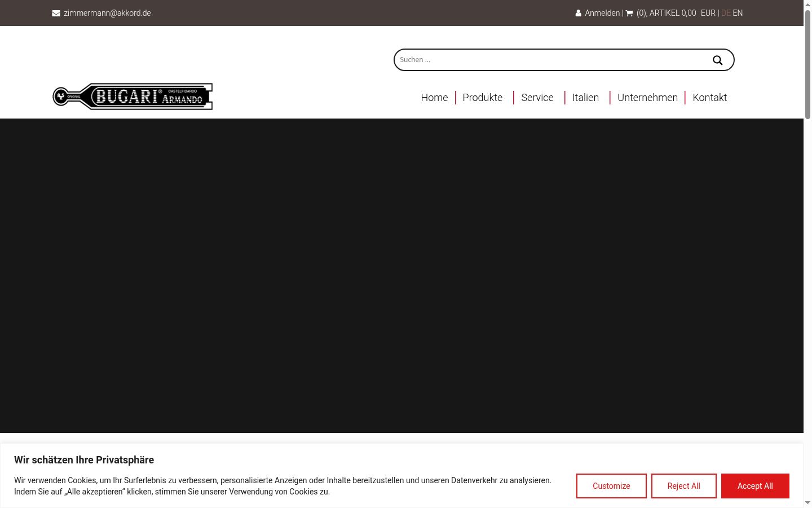This screenshot has height=508, width=812.
Task: Click the scrollbar down arrow
Action: click(807, 503)
